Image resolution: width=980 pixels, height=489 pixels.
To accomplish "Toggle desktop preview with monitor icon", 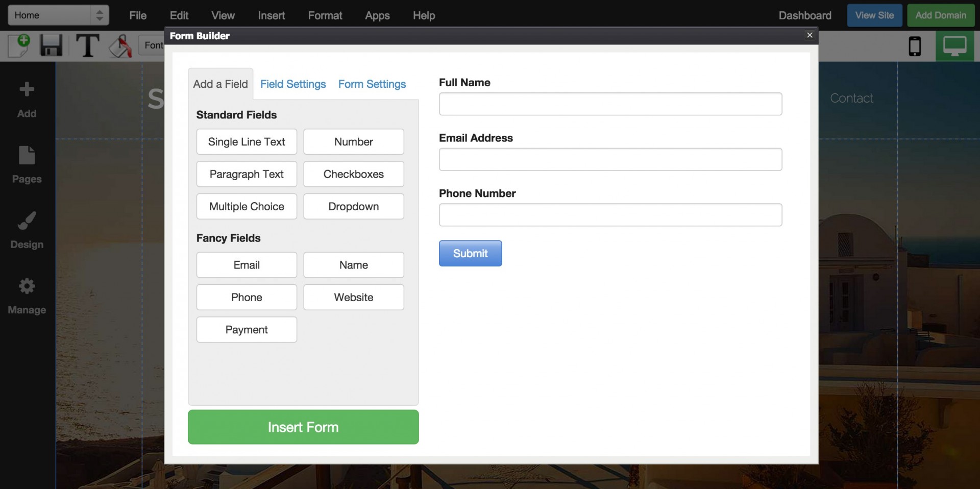I will [x=955, y=45].
